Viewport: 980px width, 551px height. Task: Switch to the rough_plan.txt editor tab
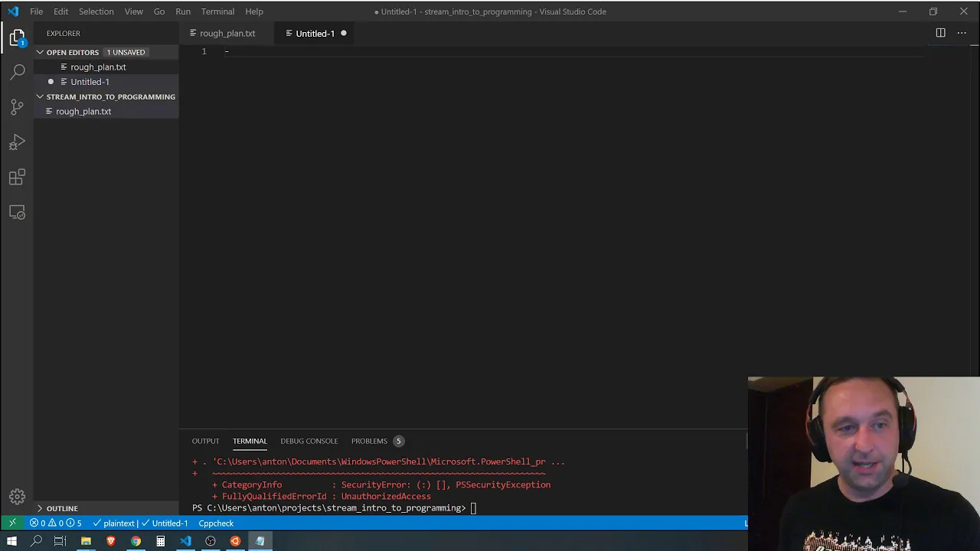(227, 34)
